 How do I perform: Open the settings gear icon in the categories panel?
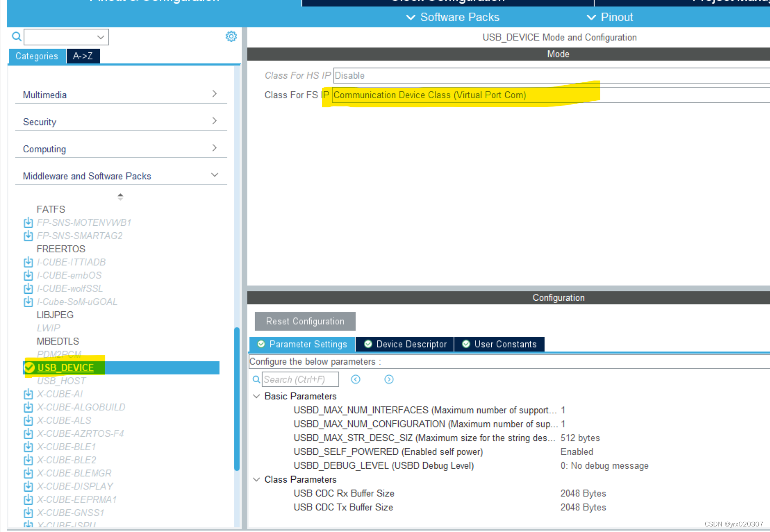point(231,37)
